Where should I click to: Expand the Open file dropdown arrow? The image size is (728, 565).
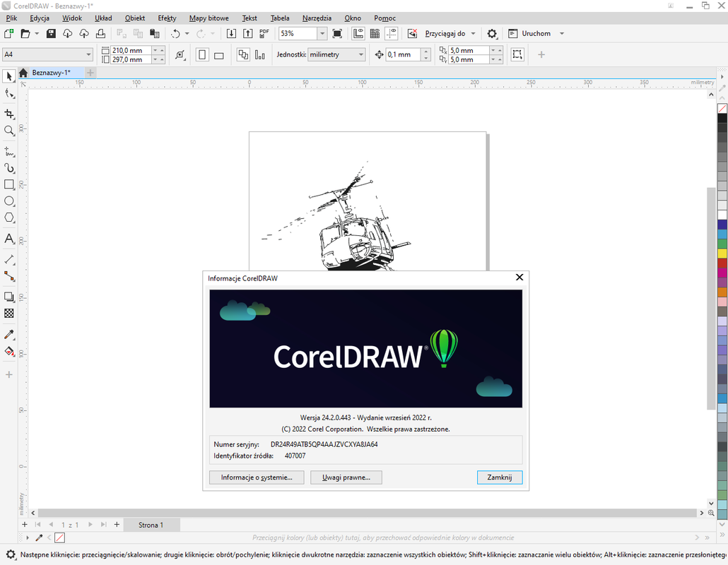click(x=37, y=33)
